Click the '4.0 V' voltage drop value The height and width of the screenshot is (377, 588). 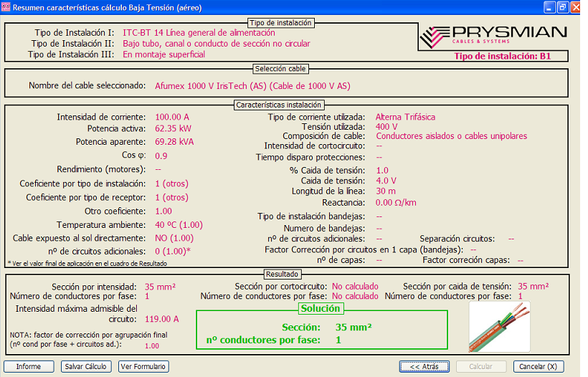pyautogui.click(x=387, y=181)
